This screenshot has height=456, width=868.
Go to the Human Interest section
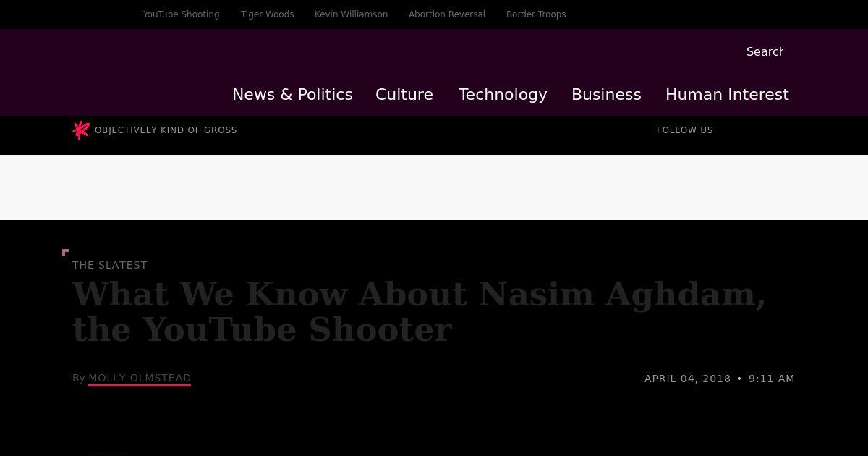pyautogui.click(x=727, y=95)
